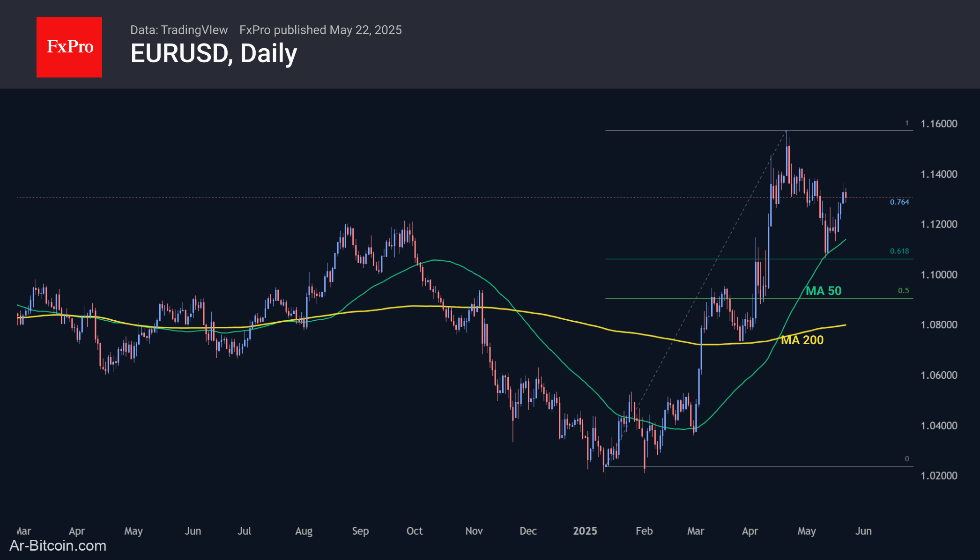980x560 pixels.
Task: Click the 0.764 Fibonacci level label
Action: point(899,202)
